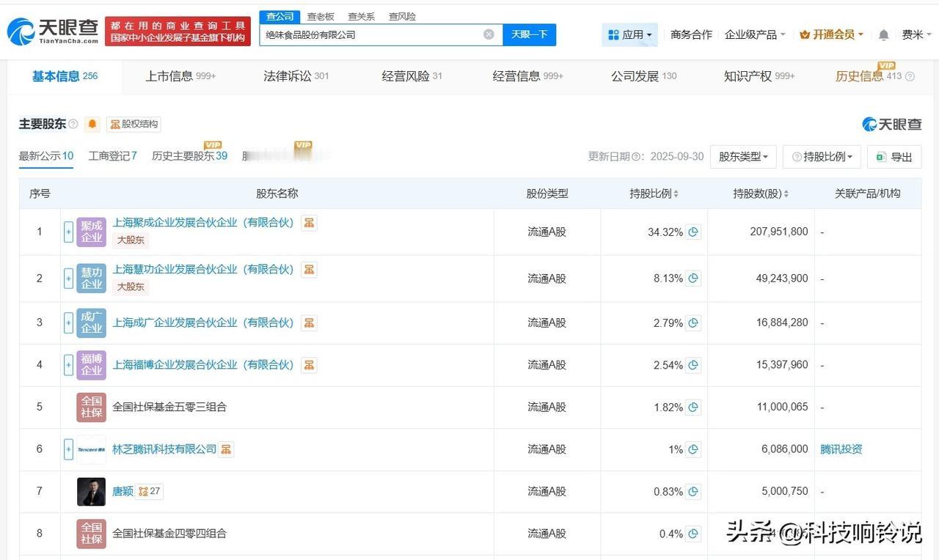The height and width of the screenshot is (560, 939).
Task: Click the 天眼一下 search button
Action: click(x=530, y=34)
